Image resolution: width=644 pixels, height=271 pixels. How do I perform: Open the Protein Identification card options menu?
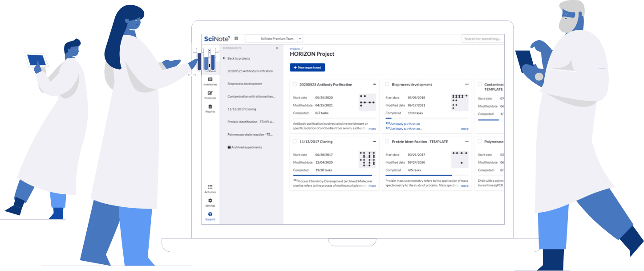(467, 141)
